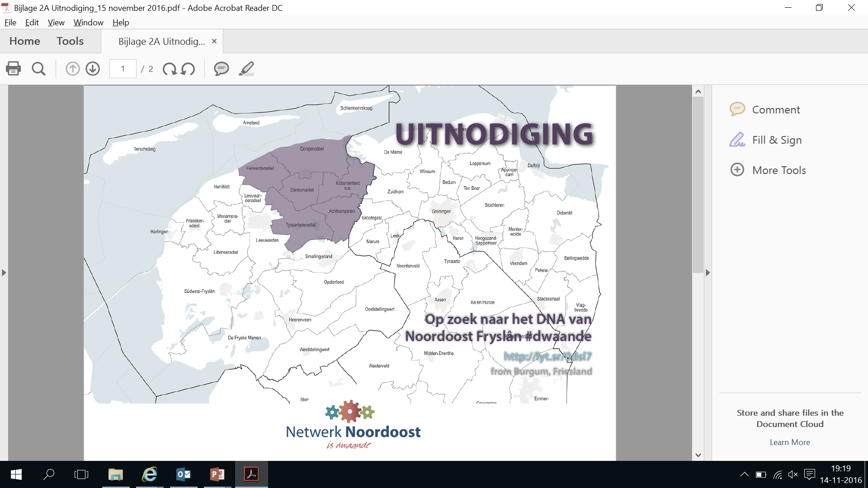Select the highlight text pen tool
Viewport: 868px width, 488px height.
pyautogui.click(x=246, y=69)
